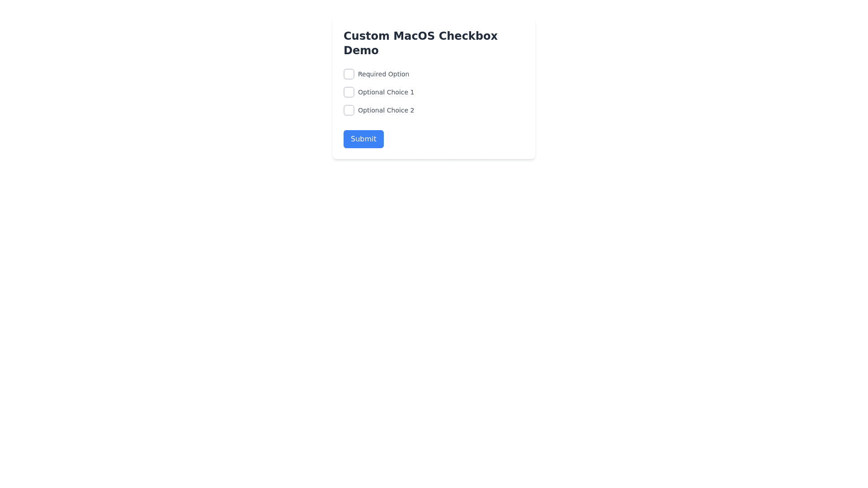The height and width of the screenshot is (488, 868).
Task: Tick the Optional Choice 2 checkbox
Action: tap(349, 110)
